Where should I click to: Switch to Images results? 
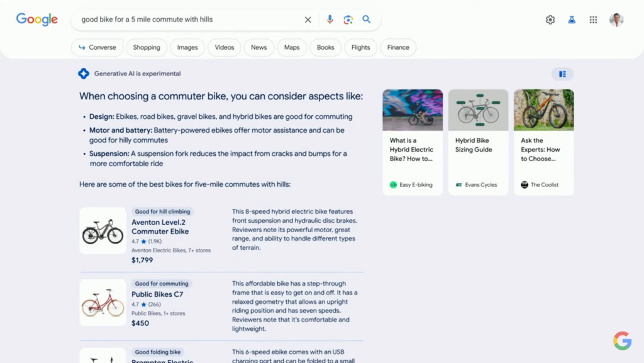point(187,47)
